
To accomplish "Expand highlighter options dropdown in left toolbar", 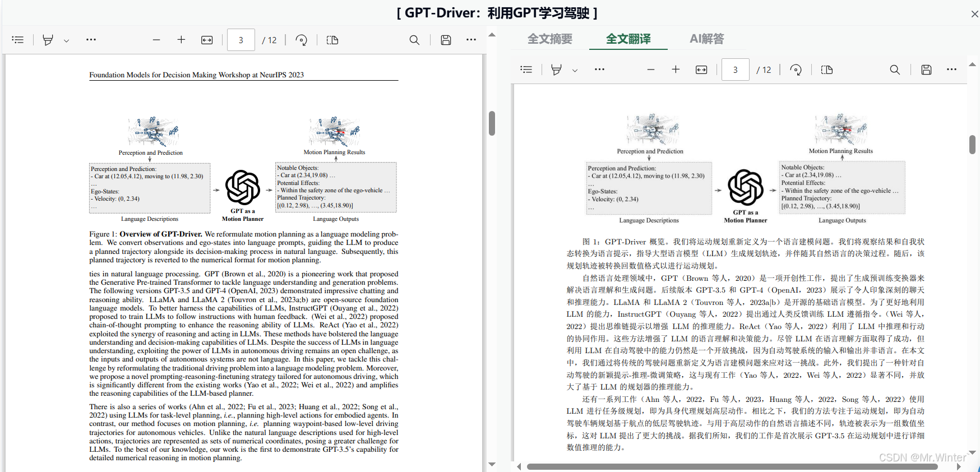I will click(66, 40).
